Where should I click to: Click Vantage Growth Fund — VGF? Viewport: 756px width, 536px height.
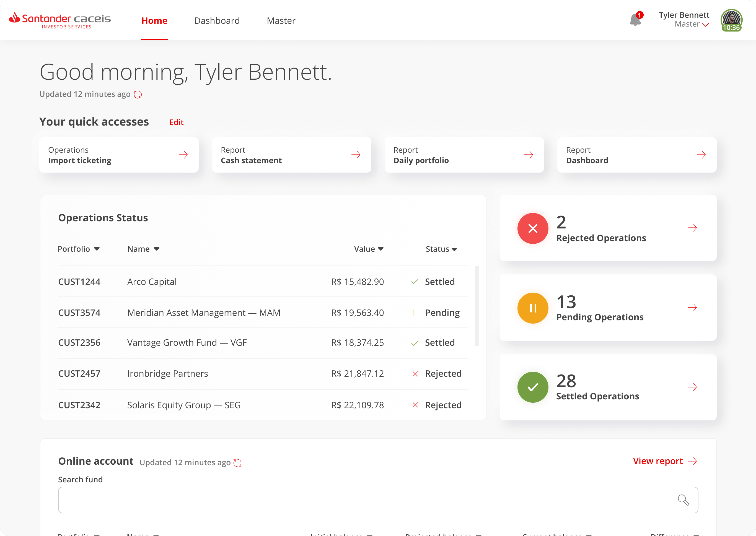coord(187,343)
